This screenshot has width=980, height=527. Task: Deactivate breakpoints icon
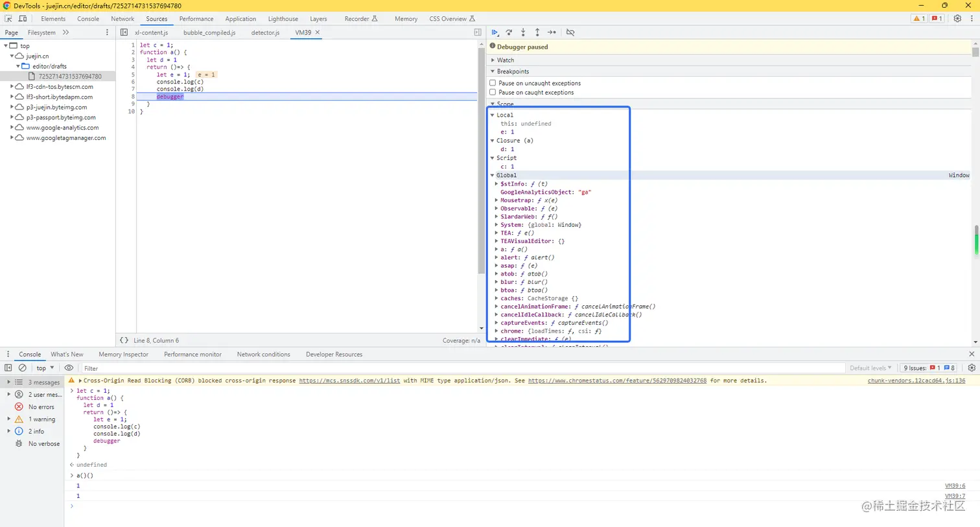pyautogui.click(x=570, y=32)
